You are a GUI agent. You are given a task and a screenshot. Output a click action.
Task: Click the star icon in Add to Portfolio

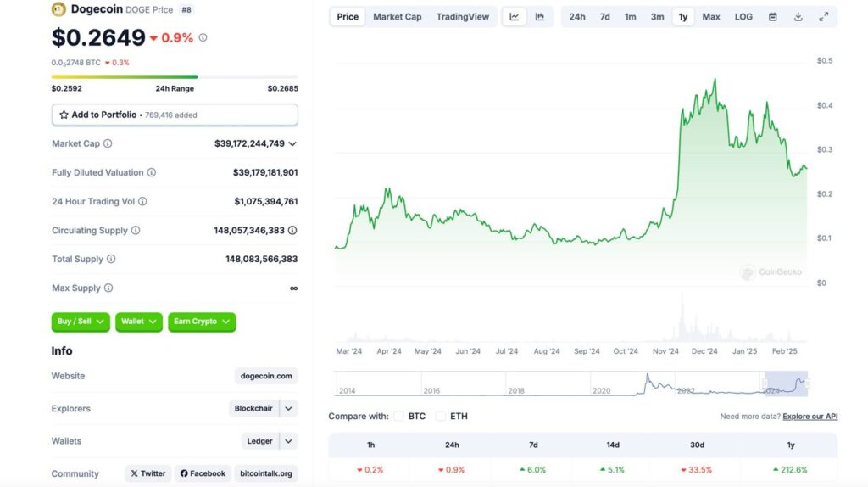(x=64, y=115)
